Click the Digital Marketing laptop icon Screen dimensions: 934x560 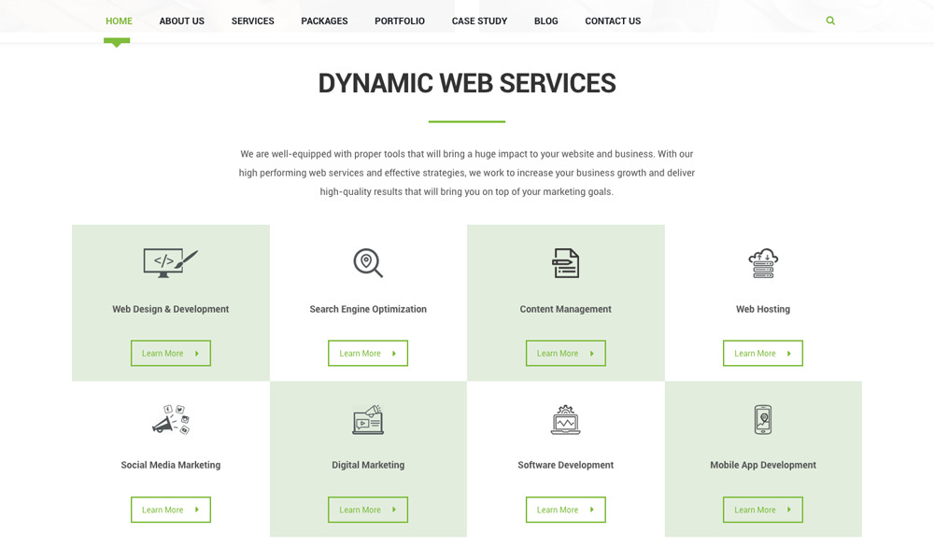(x=368, y=420)
